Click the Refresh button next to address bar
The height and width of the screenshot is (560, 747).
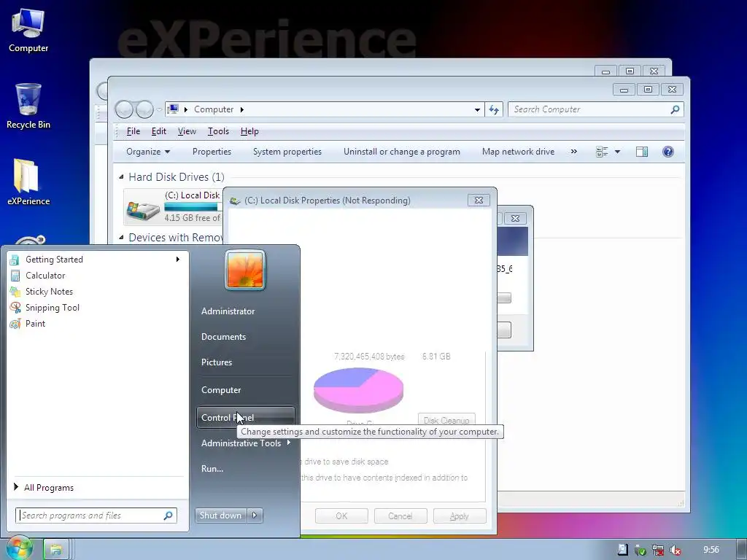click(494, 109)
